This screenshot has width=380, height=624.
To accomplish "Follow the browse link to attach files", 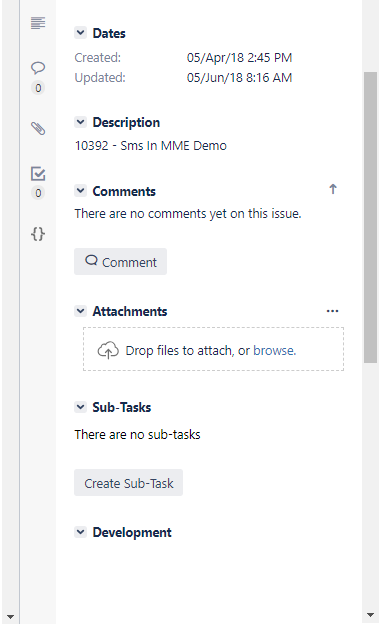I will pos(275,350).
